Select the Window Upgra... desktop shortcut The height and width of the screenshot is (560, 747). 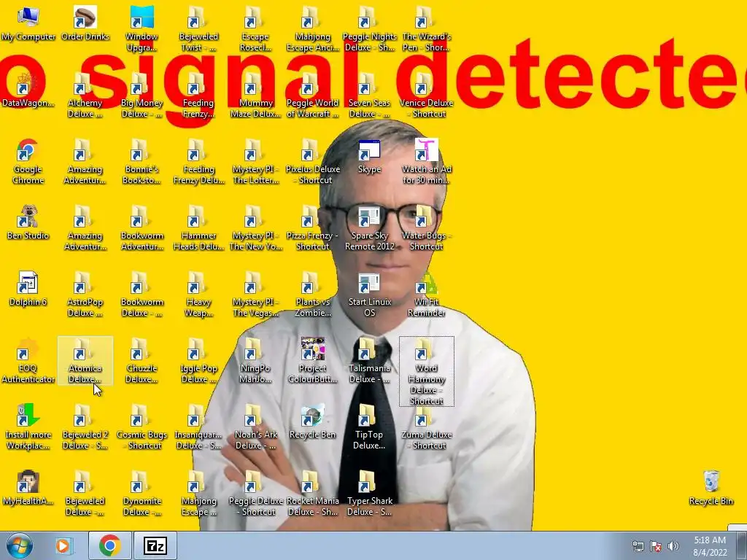[x=142, y=28]
